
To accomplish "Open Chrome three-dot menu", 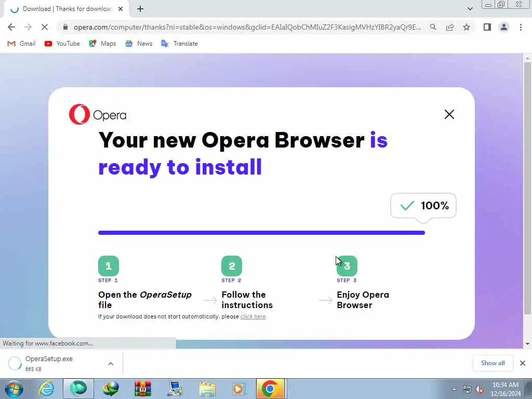I will [521, 27].
